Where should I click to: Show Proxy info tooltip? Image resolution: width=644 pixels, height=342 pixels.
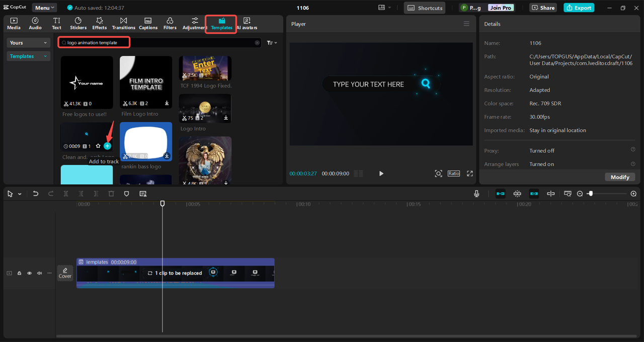point(633,149)
